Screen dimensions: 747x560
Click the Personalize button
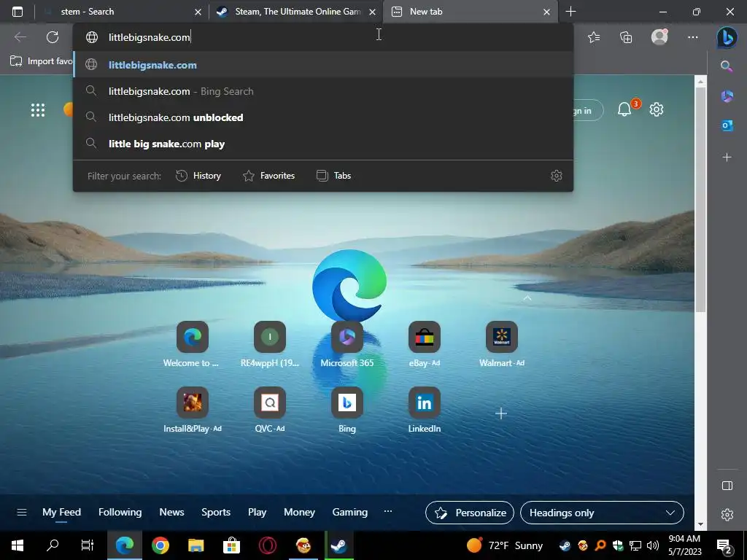click(470, 513)
